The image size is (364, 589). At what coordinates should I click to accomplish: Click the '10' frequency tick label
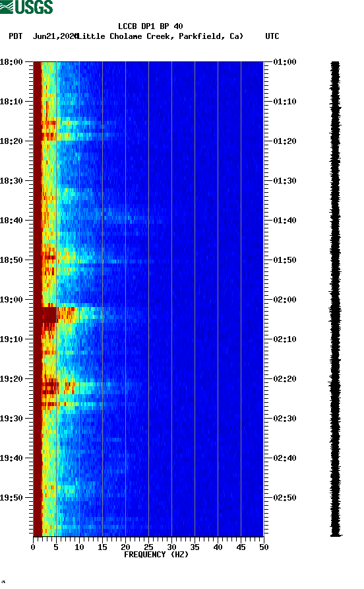point(79,547)
